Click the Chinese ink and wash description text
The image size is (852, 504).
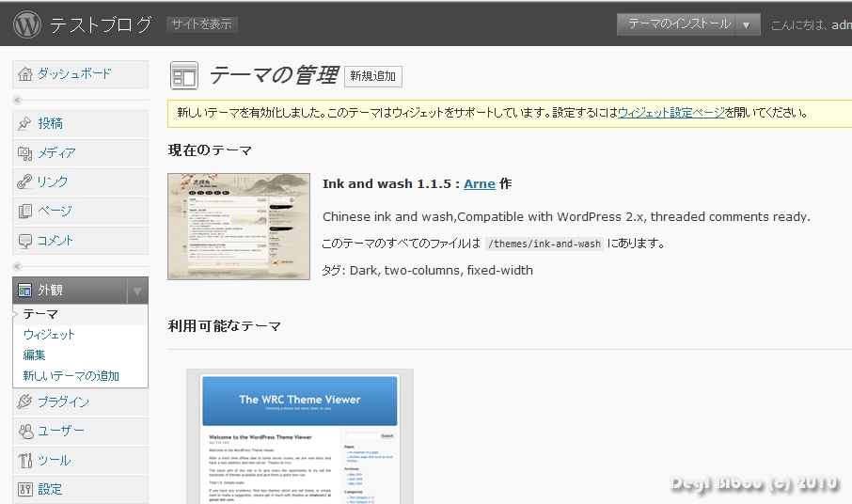tap(566, 216)
